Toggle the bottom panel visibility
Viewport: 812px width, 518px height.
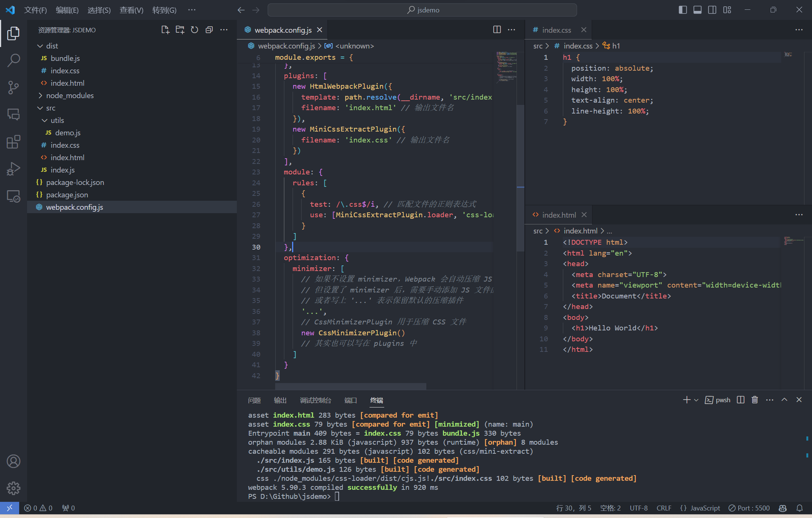pyautogui.click(x=697, y=10)
